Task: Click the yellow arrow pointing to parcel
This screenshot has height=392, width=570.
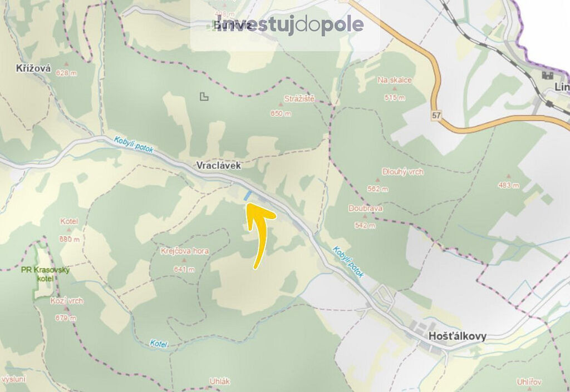Action: [x=261, y=236]
